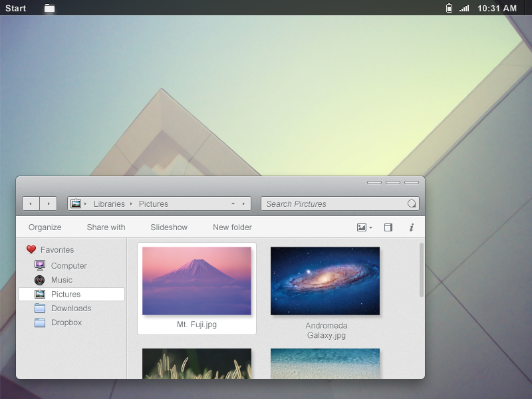Toggle the preview pane icon

coord(388,227)
